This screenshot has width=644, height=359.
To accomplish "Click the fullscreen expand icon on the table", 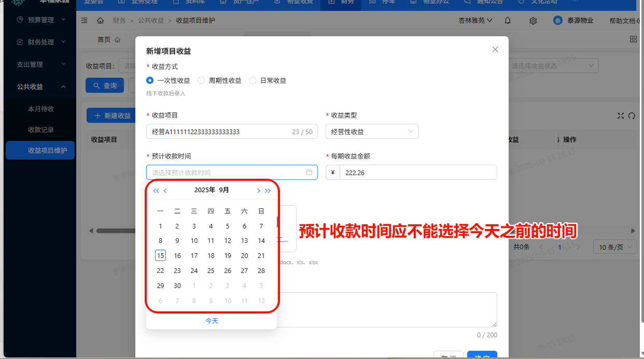I will point(621,116).
